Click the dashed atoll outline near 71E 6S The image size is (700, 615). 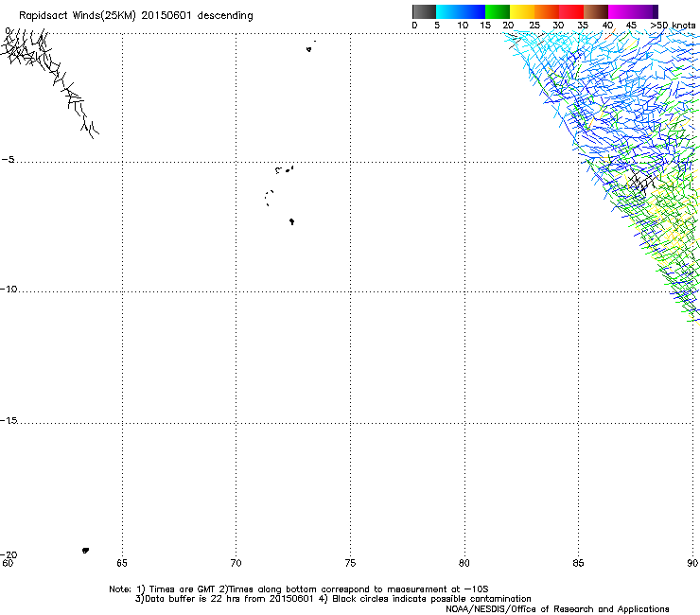coord(269,198)
